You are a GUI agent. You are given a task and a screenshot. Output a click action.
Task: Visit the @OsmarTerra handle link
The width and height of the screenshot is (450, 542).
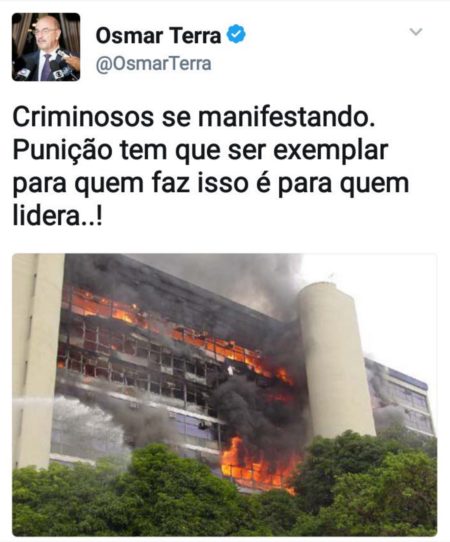(x=153, y=64)
